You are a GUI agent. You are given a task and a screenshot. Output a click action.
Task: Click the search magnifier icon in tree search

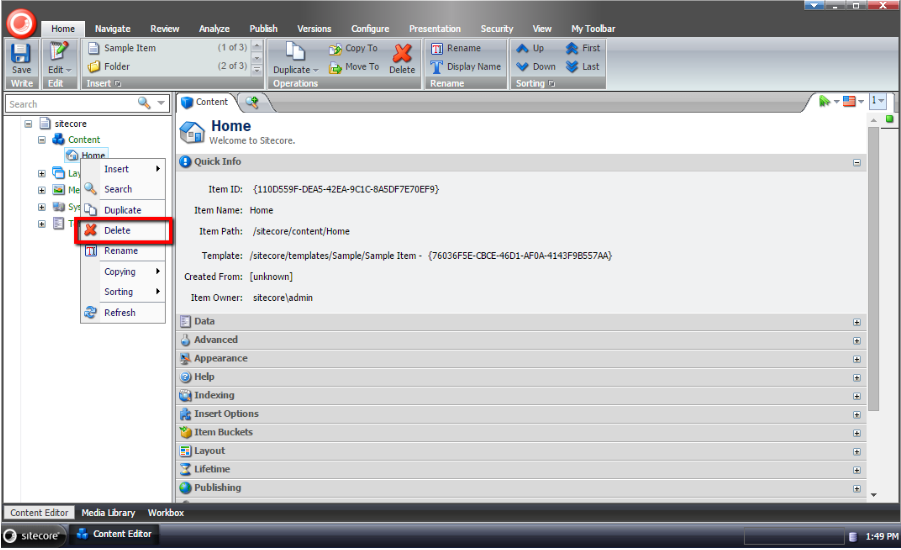tap(144, 103)
